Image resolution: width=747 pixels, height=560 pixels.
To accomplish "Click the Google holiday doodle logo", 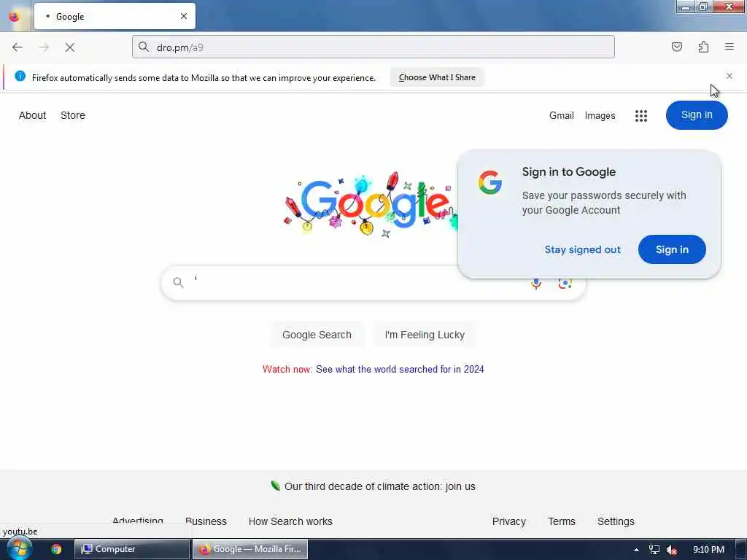I will [x=370, y=205].
